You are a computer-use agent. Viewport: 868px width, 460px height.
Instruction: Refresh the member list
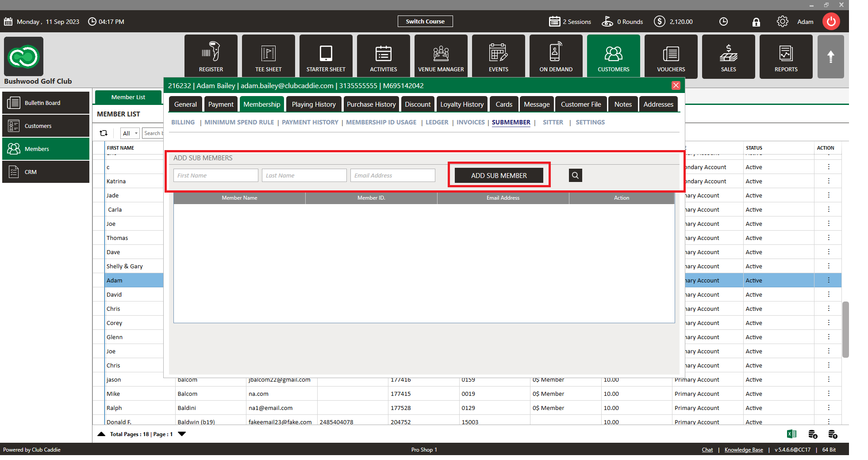coord(104,133)
